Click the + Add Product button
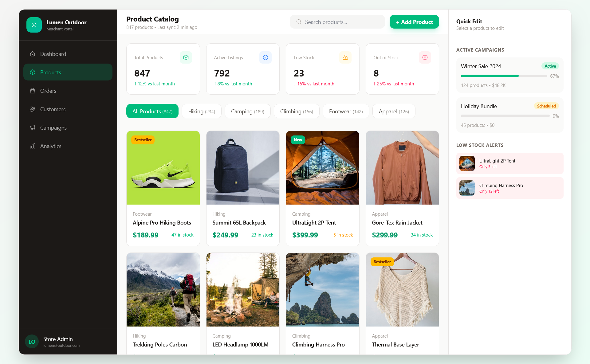Screen dimensions: 590x364 (414, 22)
